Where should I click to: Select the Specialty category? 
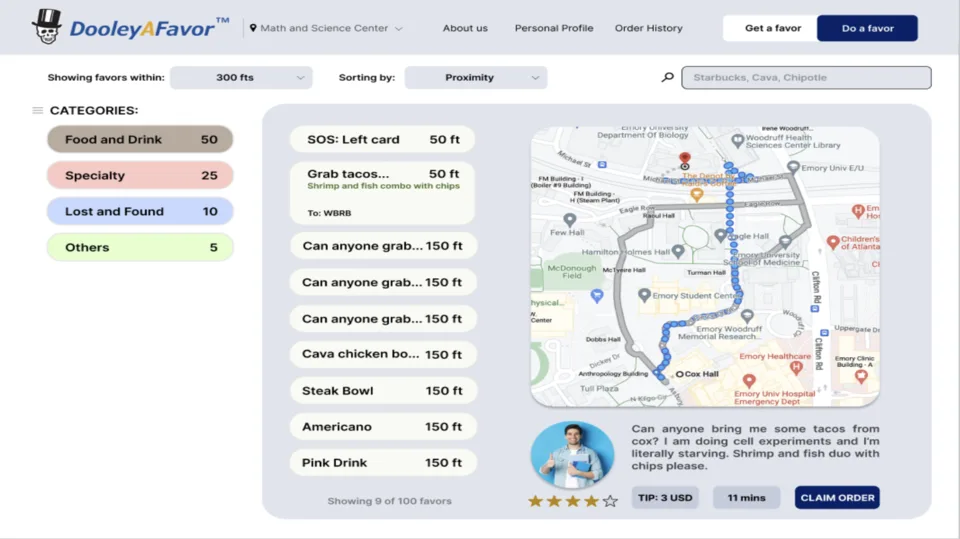(140, 175)
